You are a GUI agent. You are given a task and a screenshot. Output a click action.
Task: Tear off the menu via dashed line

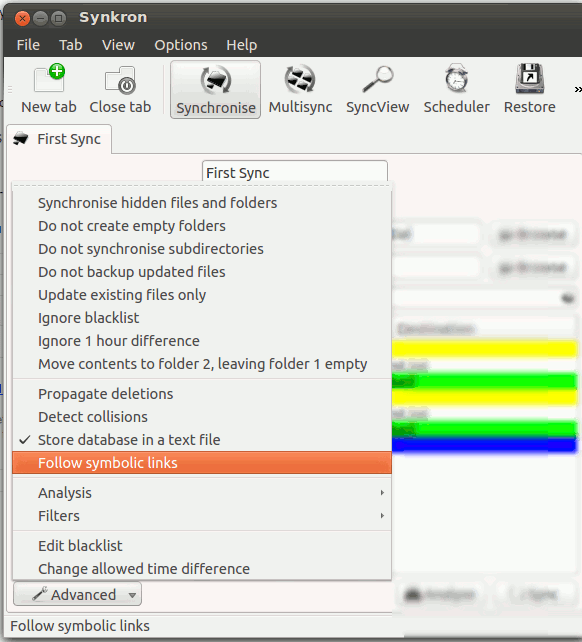(202, 186)
